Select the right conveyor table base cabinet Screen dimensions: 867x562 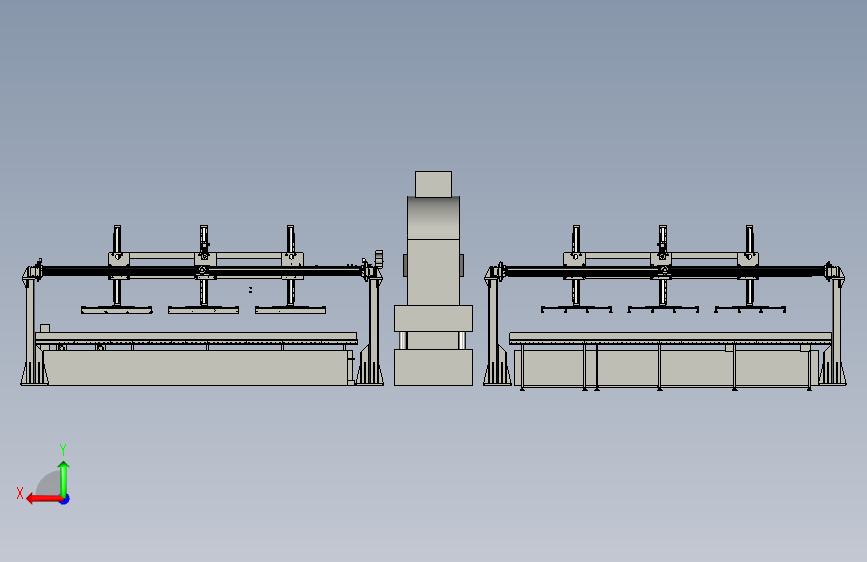tap(666, 368)
